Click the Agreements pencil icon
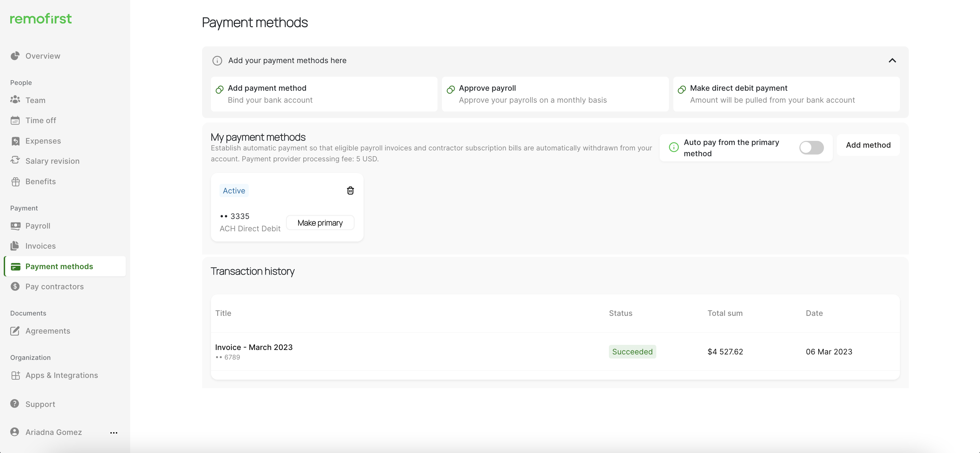 point(15,331)
